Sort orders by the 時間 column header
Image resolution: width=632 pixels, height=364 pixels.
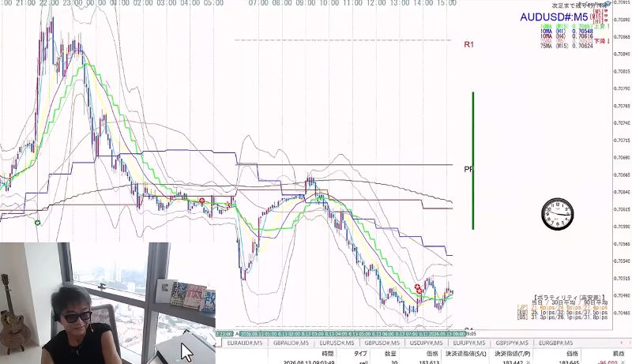click(328, 354)
